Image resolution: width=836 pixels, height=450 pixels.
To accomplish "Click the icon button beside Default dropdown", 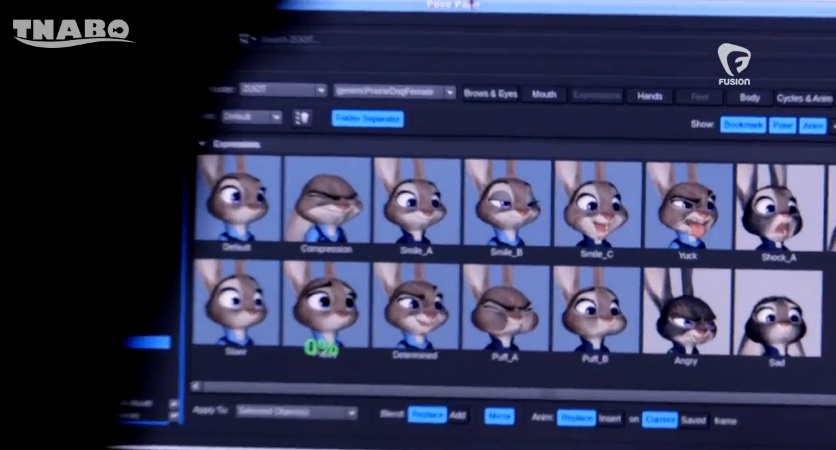I will pyautogui.click(x=302, y=117).
